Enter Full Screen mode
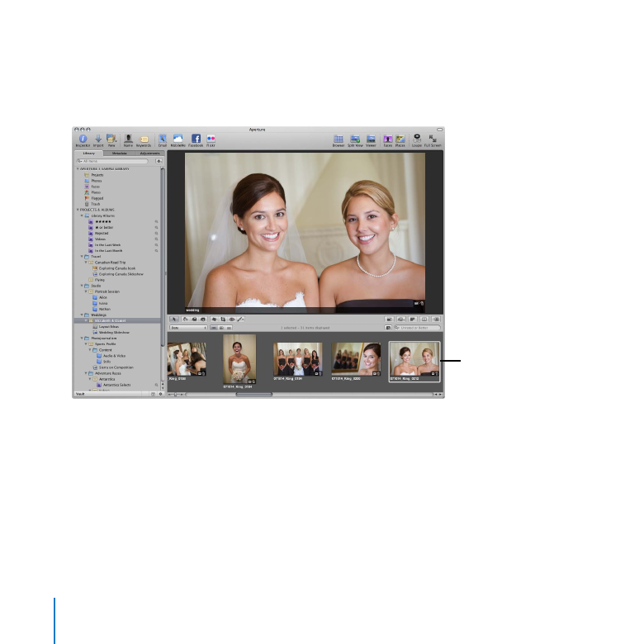 click(433, 140)
